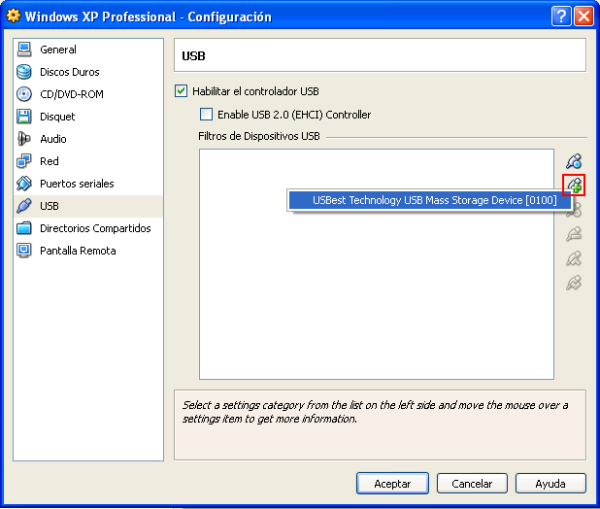Select the USB category in the sidebar

pos(49,206)
